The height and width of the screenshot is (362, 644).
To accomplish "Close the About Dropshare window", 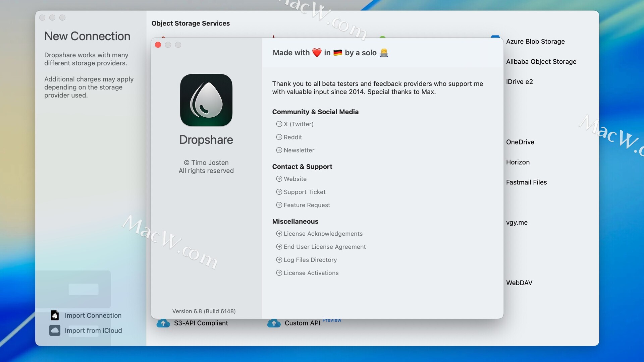I will [158, 45].
